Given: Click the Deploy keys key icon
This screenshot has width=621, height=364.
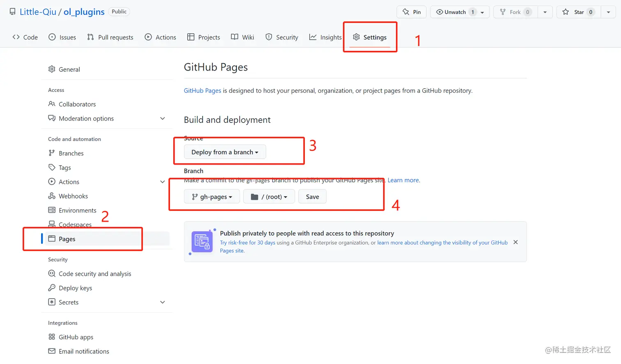Looking at the screenshot, I should (52, 288).
